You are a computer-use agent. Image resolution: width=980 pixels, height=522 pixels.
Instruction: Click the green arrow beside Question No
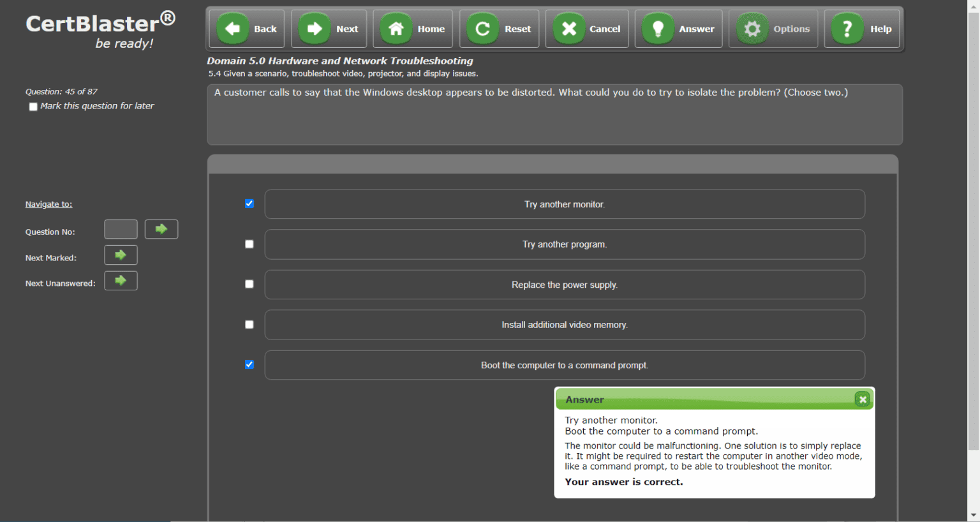coord(161,229)
